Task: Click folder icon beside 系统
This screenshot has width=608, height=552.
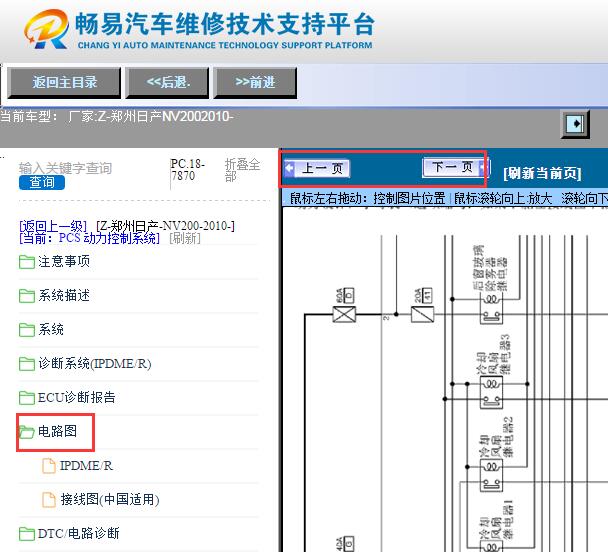Action: 27,330
